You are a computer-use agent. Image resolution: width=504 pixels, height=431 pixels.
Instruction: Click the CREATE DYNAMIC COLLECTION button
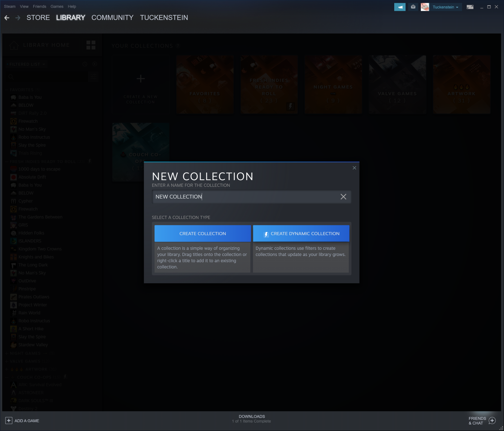[301, 233]
